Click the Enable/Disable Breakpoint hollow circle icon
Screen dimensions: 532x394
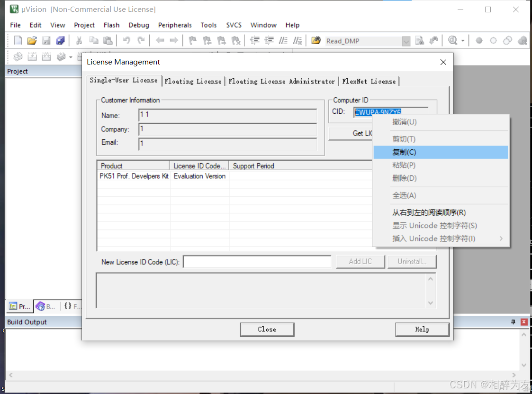click(493, 41)
